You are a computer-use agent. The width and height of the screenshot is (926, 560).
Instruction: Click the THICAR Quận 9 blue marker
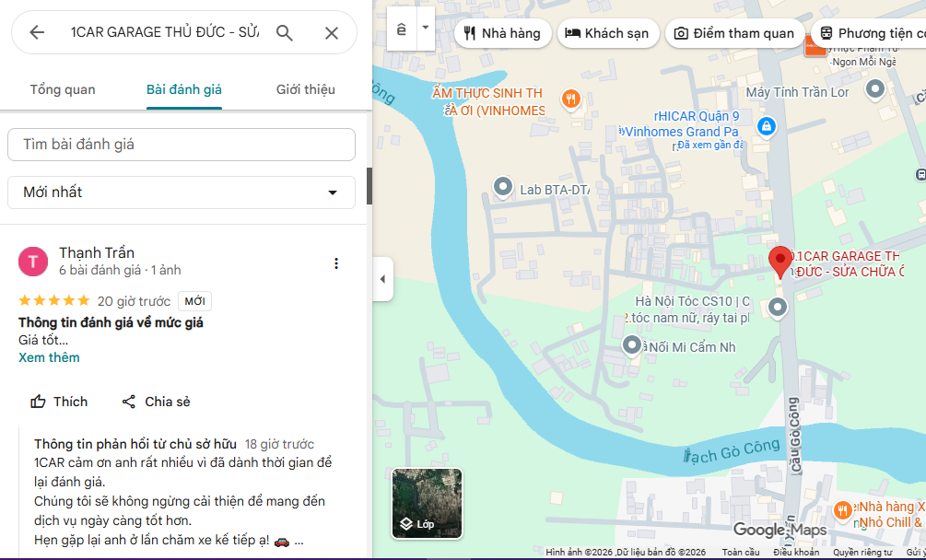(766, 125)
